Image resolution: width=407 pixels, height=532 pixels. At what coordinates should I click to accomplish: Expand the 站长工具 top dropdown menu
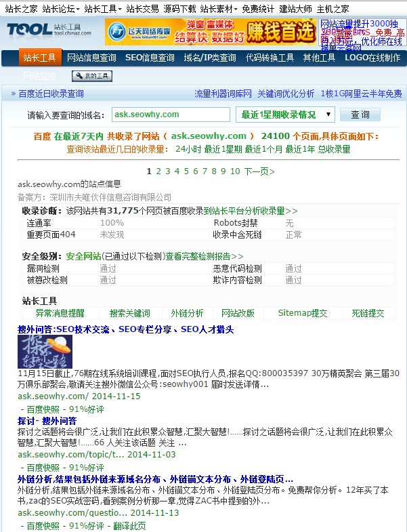[x=103, y=9]
